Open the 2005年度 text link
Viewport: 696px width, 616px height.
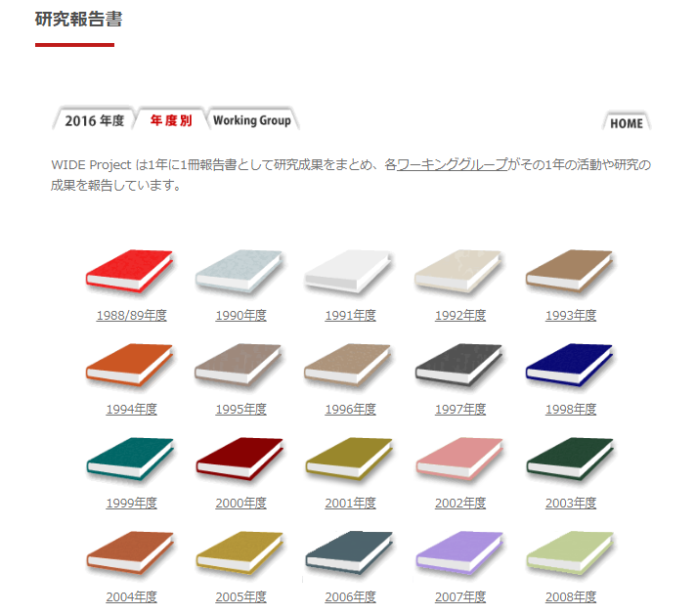[x=240, y=596]
